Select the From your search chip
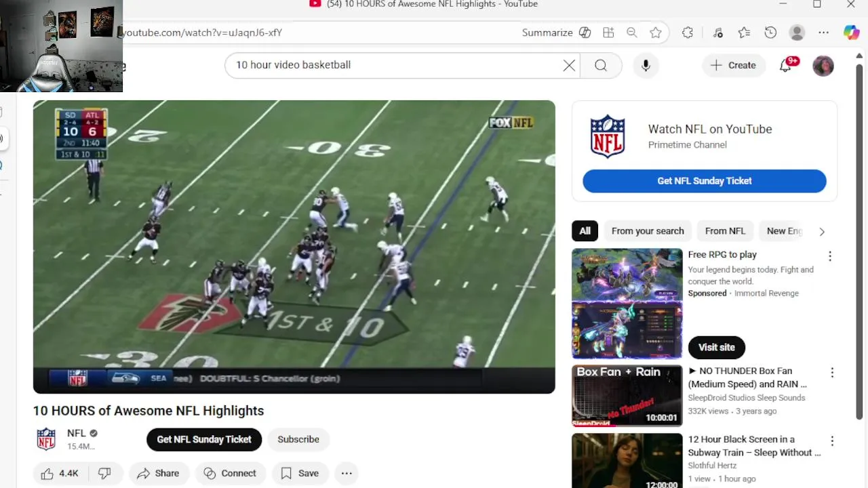Image resolution: width=868 pixels, height=488 pixels. pyautogui.click(x=648, y=231)
